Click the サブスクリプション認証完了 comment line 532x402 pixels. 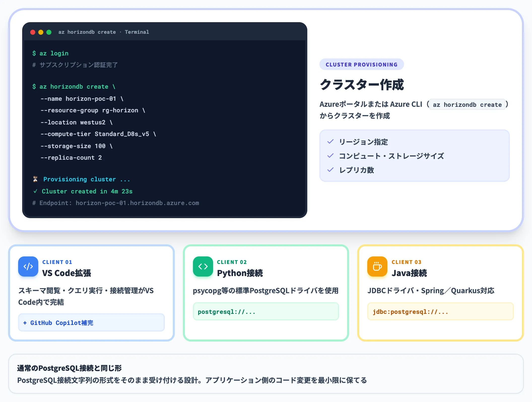75,65
